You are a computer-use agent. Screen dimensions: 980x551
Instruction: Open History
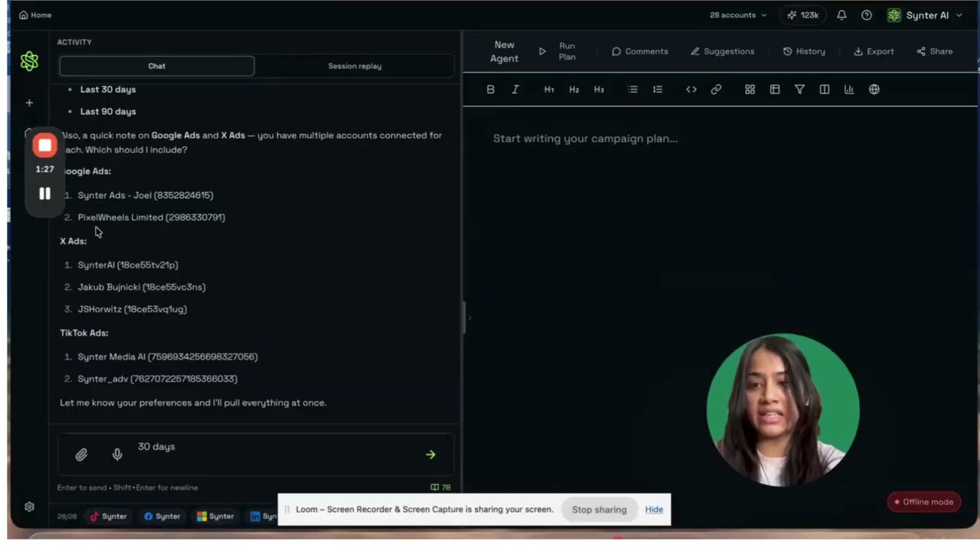coord(804,51)
